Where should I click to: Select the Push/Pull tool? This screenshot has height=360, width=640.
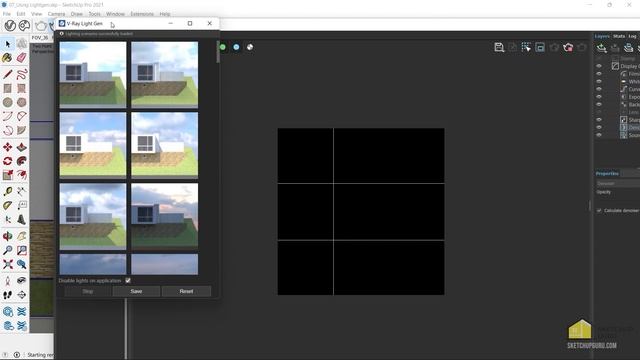tap(22, 147)
